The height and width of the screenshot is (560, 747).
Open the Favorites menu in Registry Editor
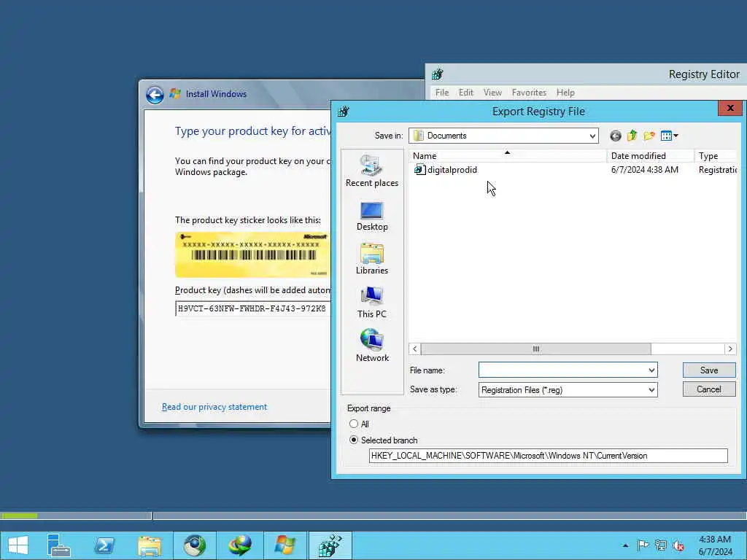pyautogui.click(x=529, y=93)
